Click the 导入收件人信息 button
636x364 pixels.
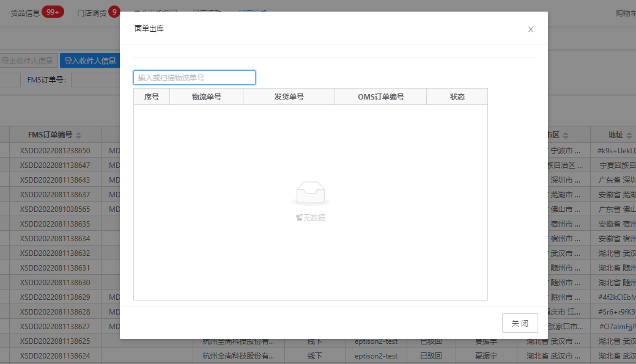[91, 61]
